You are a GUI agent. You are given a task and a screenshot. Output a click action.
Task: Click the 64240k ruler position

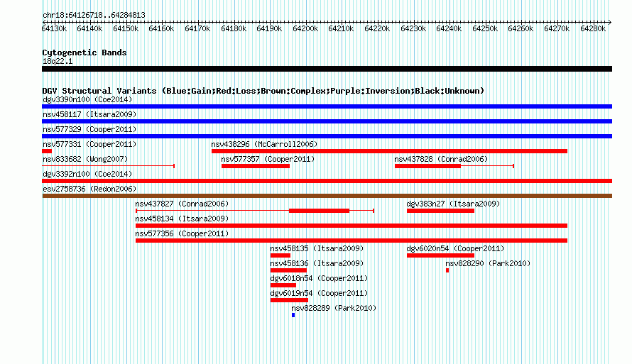(x=449, y=28)
